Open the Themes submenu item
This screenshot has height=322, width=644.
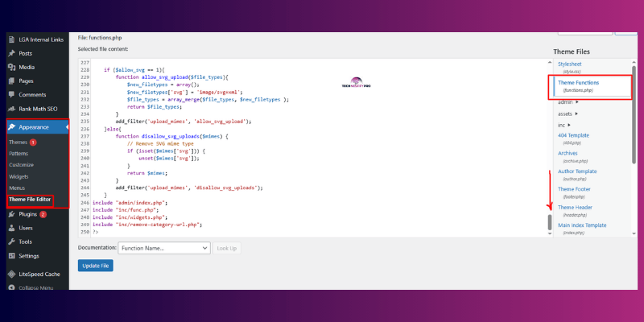click(x=18, y=142)
